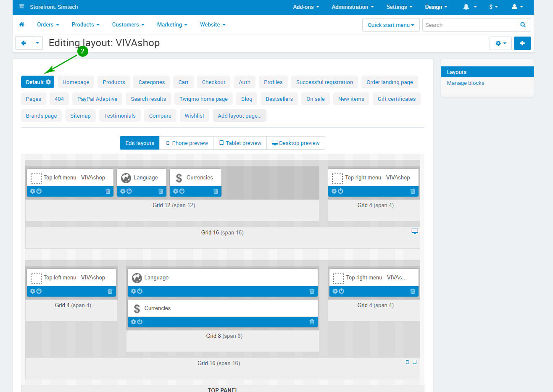Screen dimensions: 553x392
Task: Click the home icon in the navigation bar
Action: tap(22, 25)
